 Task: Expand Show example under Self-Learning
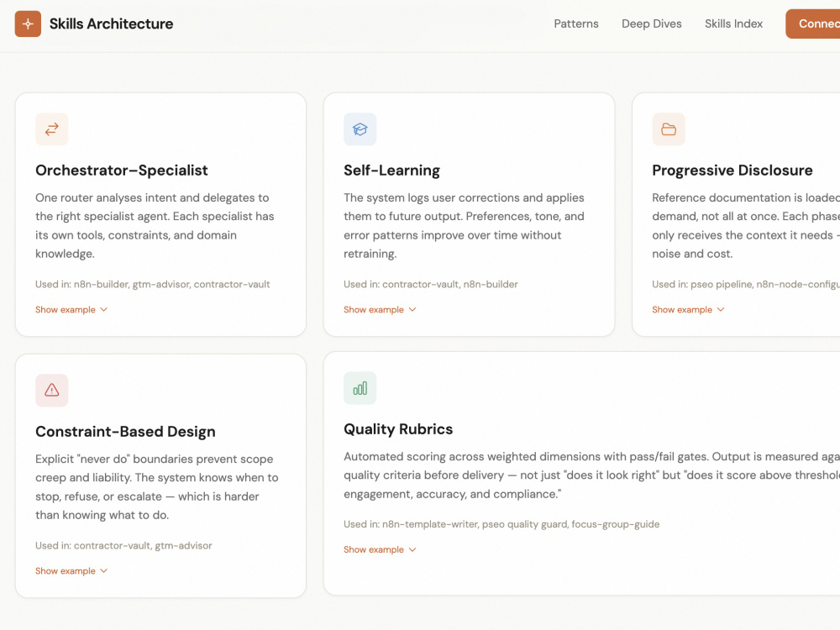pyautogui.click(x=380, y=310)
